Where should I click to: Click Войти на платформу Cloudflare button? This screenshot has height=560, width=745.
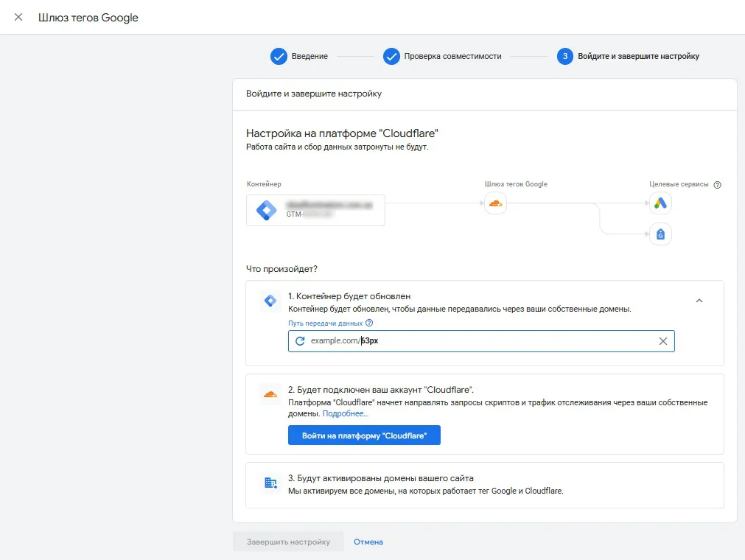(364, 435)
